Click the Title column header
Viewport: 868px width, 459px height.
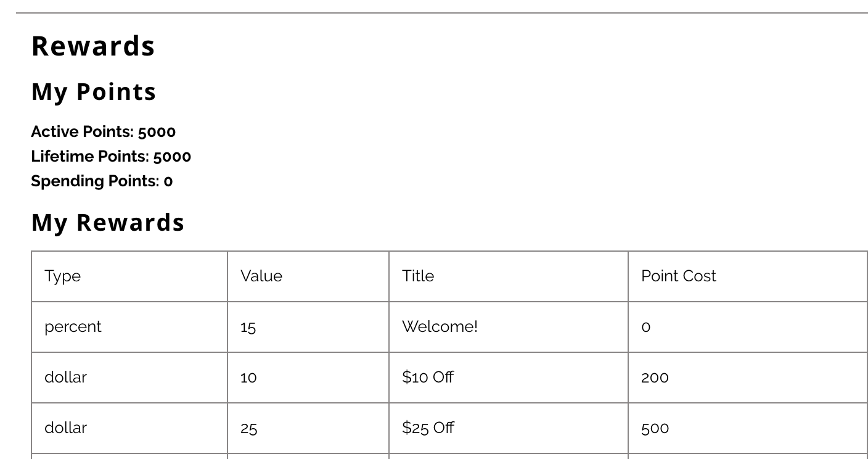tap(418, 276)
